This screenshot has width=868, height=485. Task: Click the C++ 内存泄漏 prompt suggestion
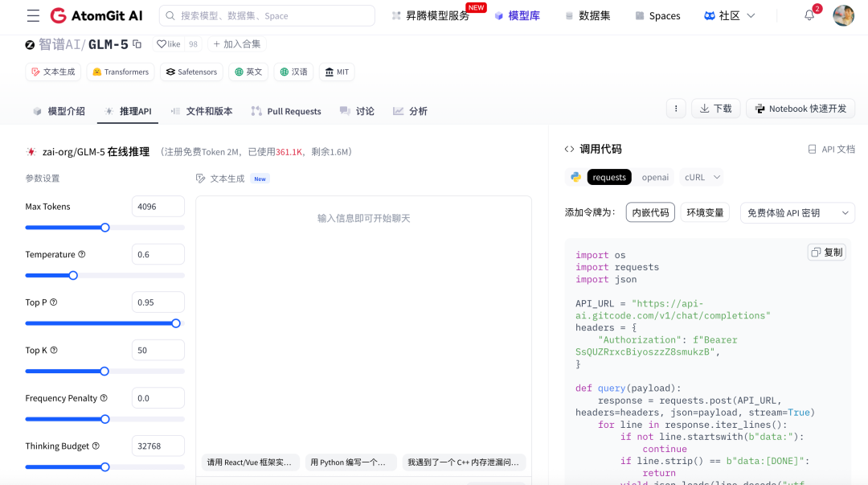pos(464,462)
